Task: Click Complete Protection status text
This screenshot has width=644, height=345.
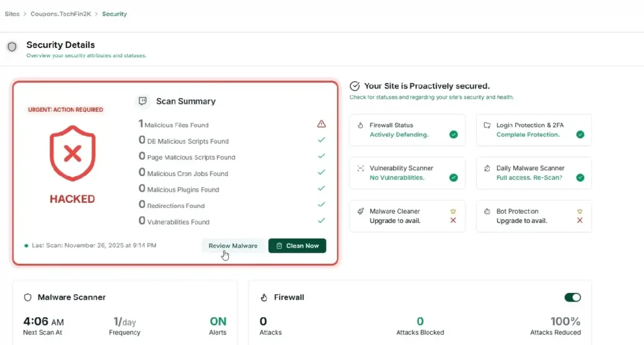Action: tap(528, 134)
